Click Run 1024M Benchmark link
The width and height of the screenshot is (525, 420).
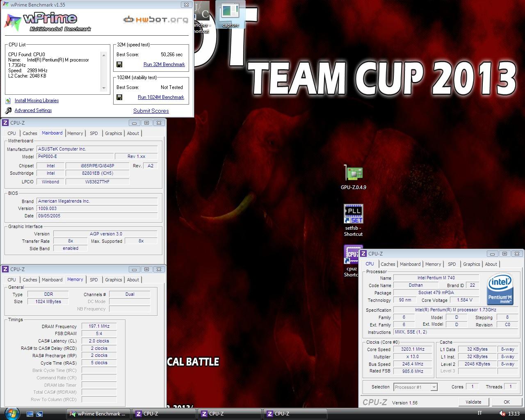coord(161,97)
